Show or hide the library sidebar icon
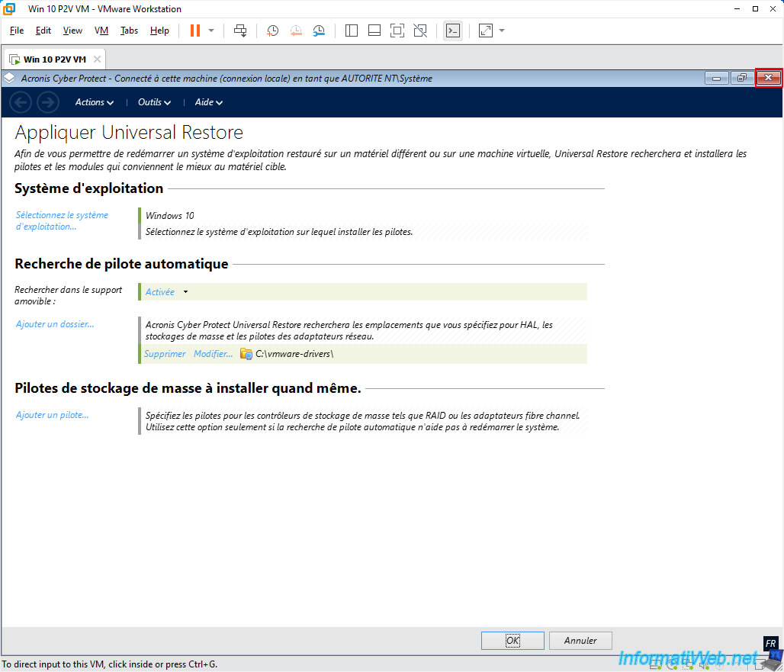The image size is (784, 672). tap(352, 31)
